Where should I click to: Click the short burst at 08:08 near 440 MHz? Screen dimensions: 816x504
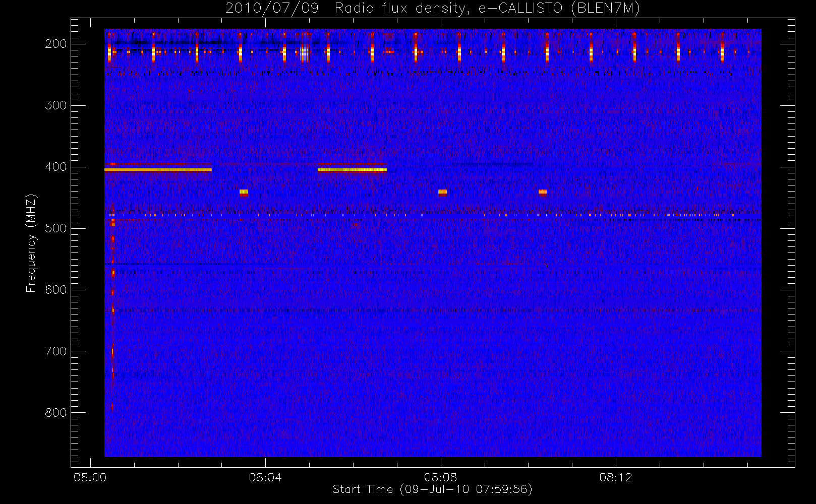point(442,192)
